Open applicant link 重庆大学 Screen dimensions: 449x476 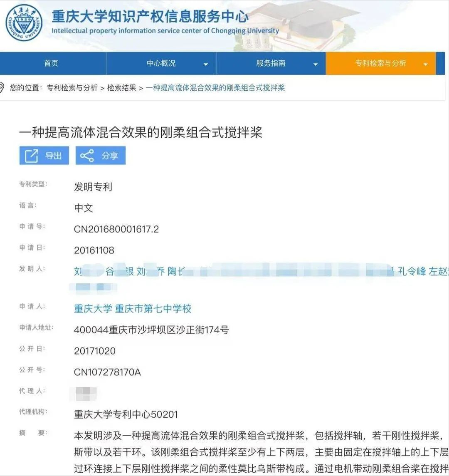click(93, 309)
